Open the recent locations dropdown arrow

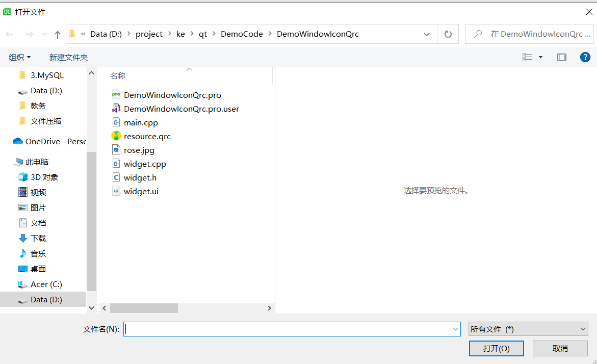(x=44, y=34)
